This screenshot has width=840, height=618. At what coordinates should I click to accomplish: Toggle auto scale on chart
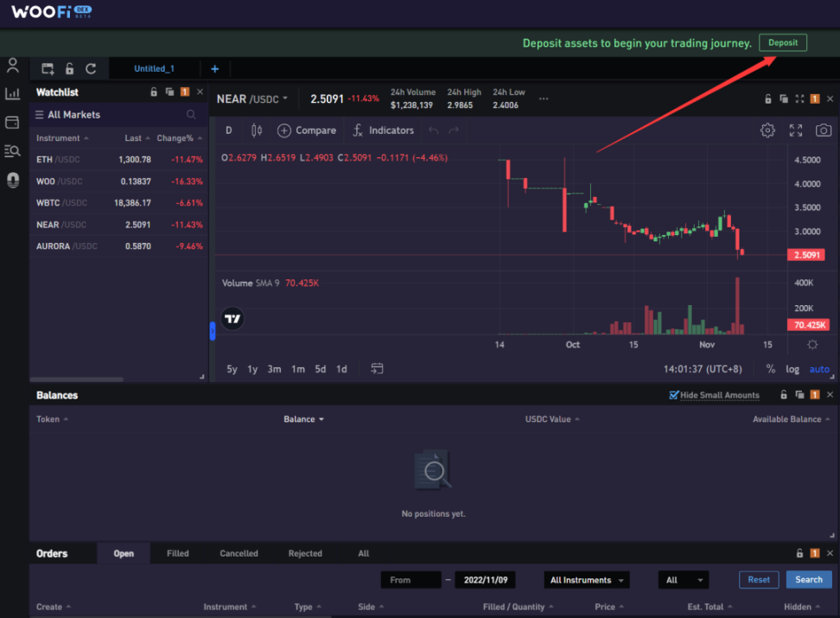click(x=819, y=369)
